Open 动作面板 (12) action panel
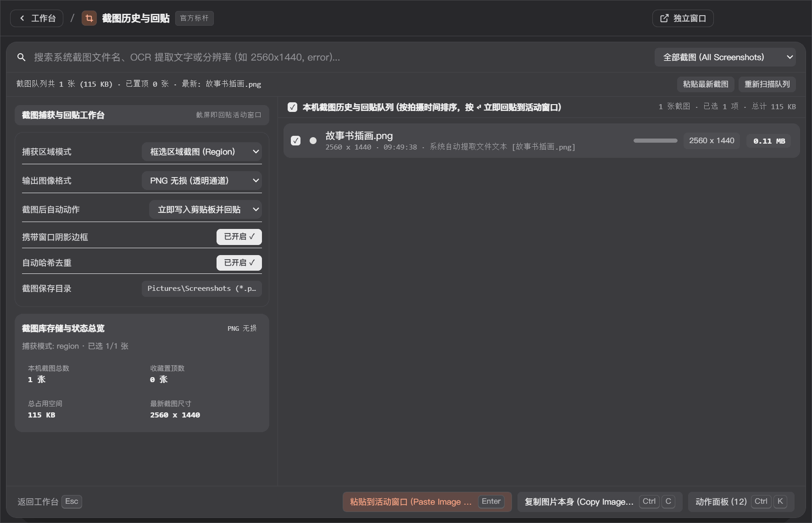812x523 pixels. (x=741, y=502)
